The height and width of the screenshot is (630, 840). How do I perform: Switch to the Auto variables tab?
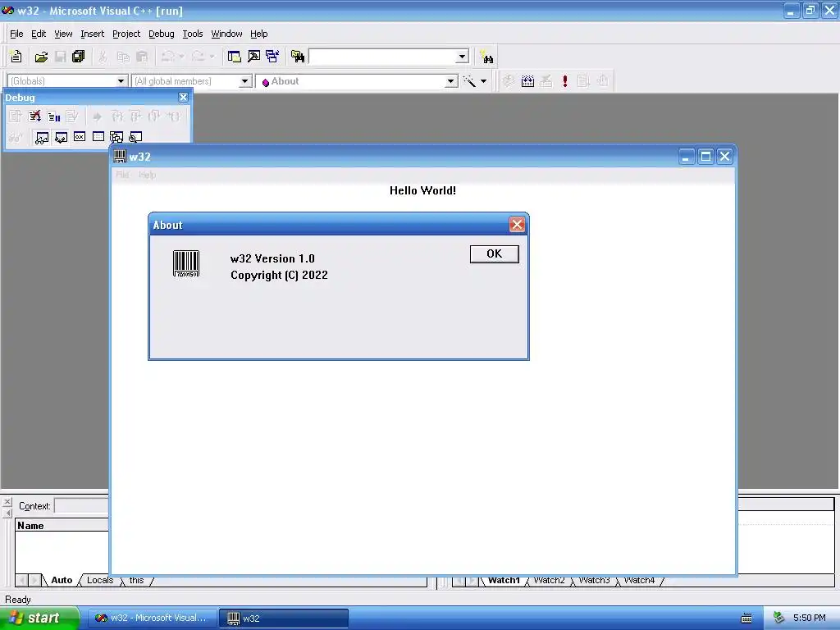[x=62, y=580]
